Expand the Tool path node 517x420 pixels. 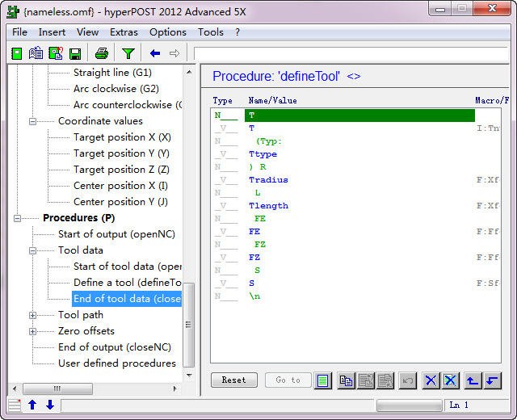coord(32,315)
